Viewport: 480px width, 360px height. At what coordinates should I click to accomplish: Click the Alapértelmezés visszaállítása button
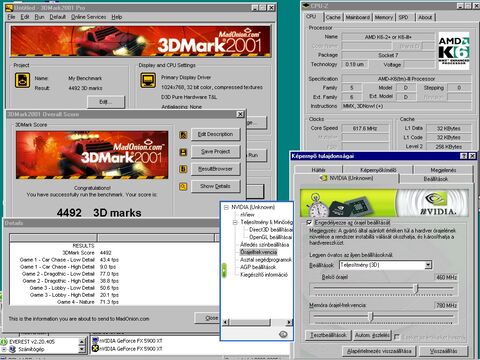380,351
